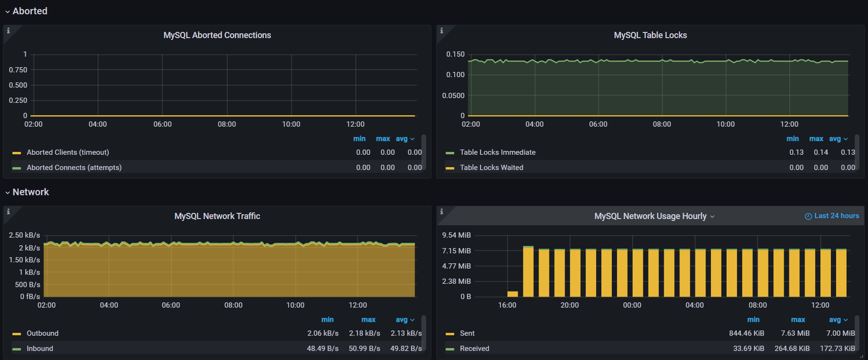
Task: Open info icon on MySQL Table Locks panel
Action: click(x=441, y=30)
